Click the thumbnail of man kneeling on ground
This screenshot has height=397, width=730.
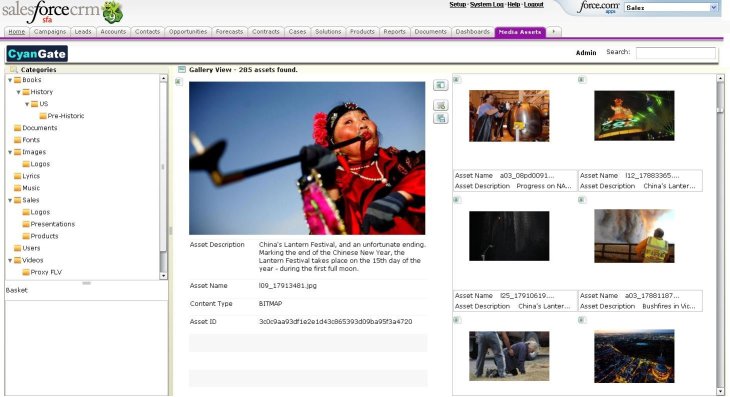point(509,356)
